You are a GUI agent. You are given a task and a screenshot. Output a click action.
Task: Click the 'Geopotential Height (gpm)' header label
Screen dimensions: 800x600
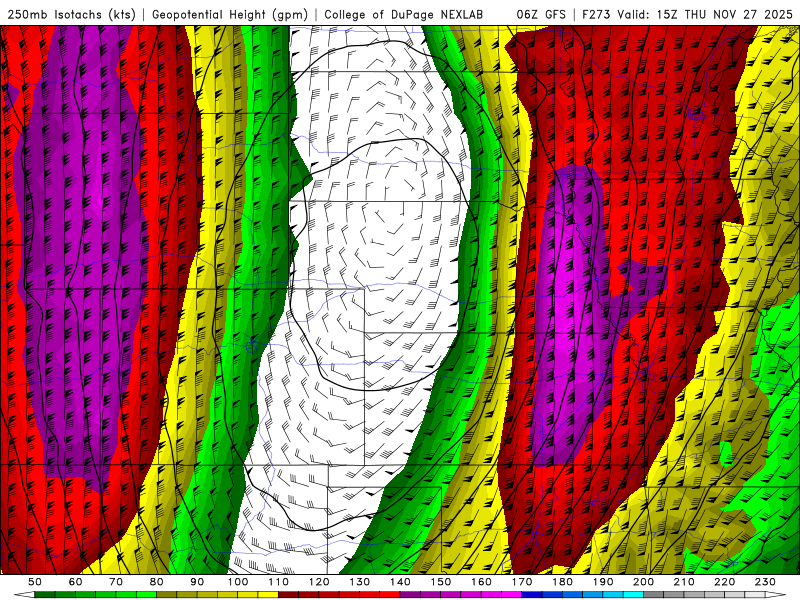pos(230,15)
